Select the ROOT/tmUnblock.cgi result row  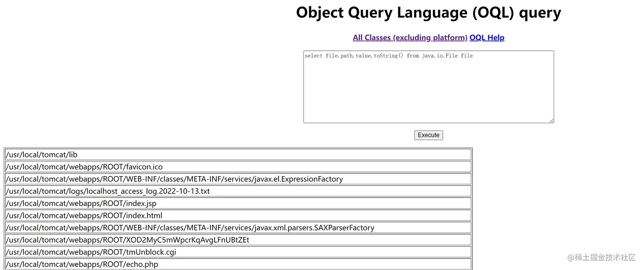click(x=238, y=252)
